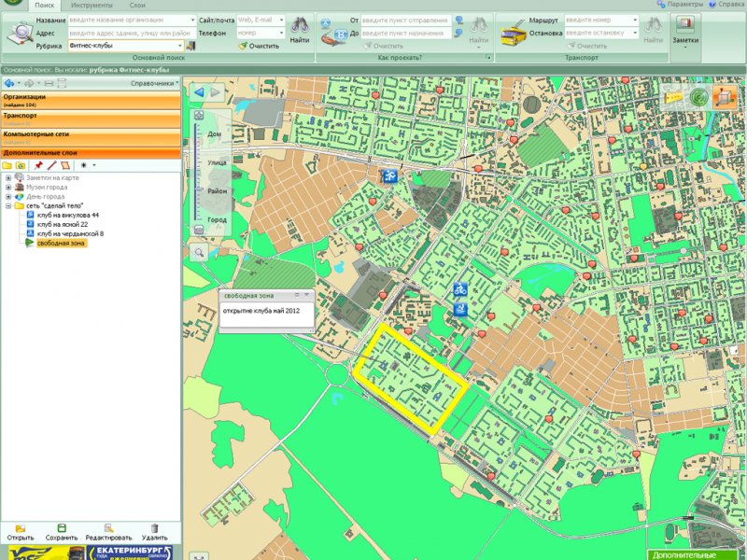
Task: Toggle the 3D cube map view
Action: click(724, 97)
